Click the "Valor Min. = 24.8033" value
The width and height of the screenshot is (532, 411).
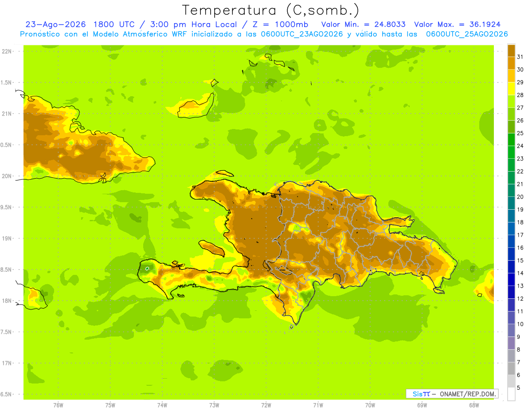364,24
